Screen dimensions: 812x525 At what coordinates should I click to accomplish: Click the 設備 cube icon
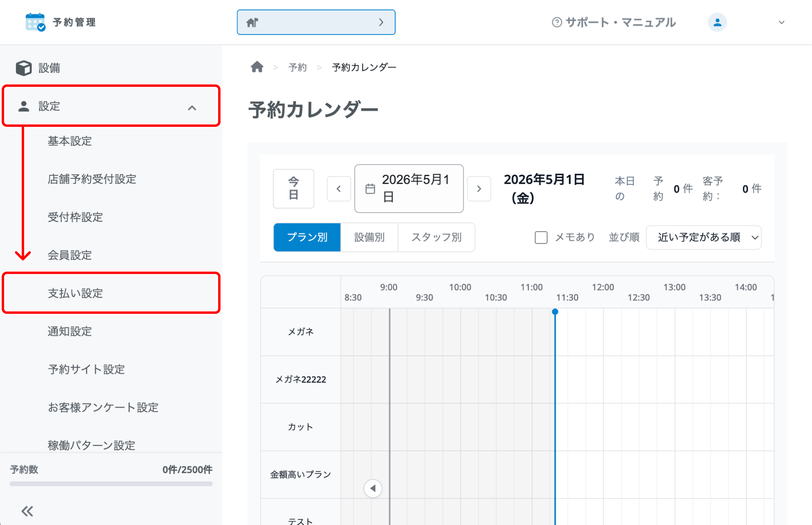[24, 68]
